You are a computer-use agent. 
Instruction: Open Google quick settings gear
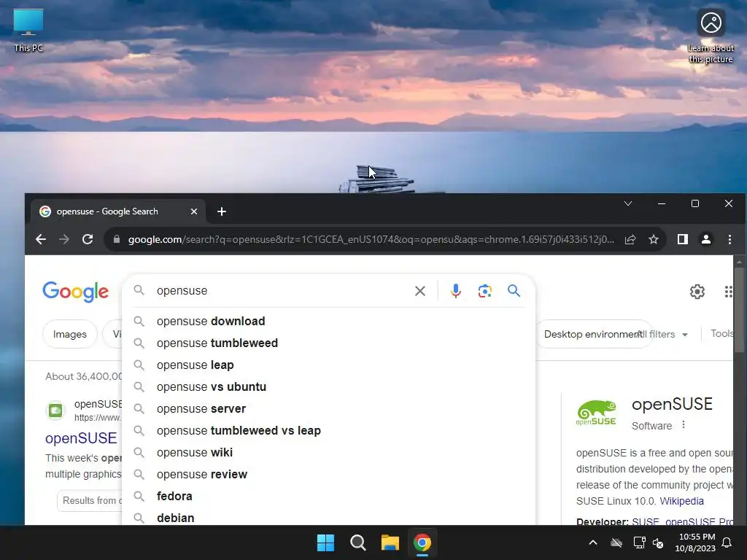coord(697,292)
